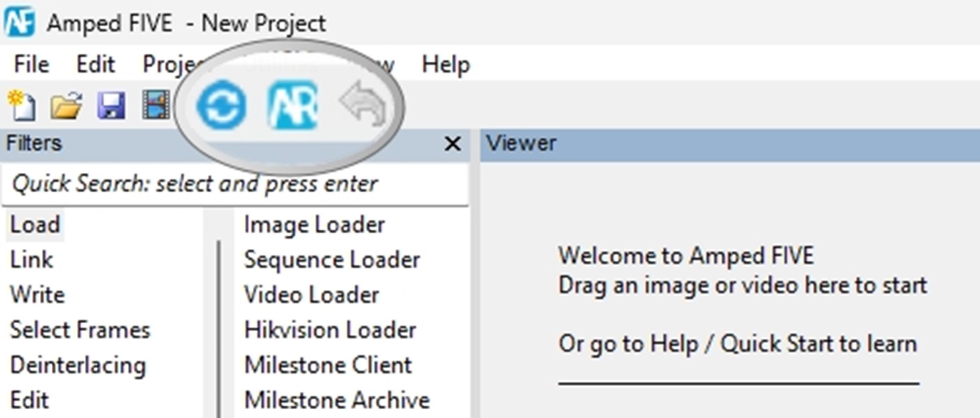Image resolution: width=980 pixels, height=418 pixels.
Task: Open the Edit menu
Action: (x=95, y=64)
